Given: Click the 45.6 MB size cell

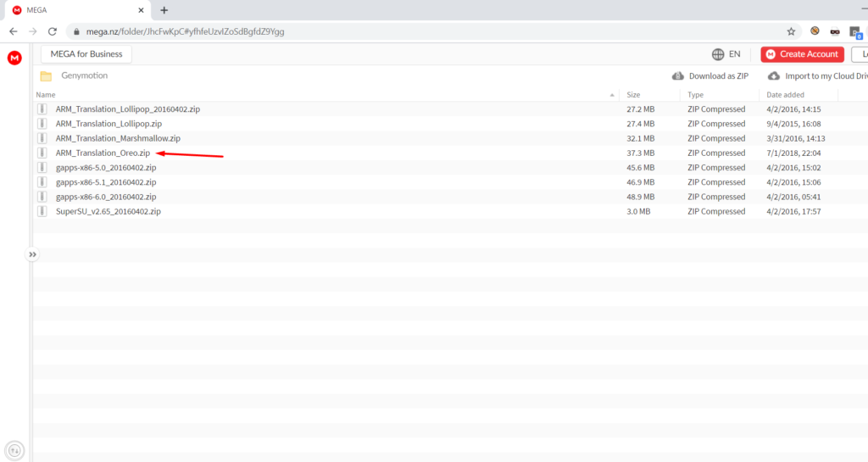Looking at the screenshot, I should click(641, 167).
